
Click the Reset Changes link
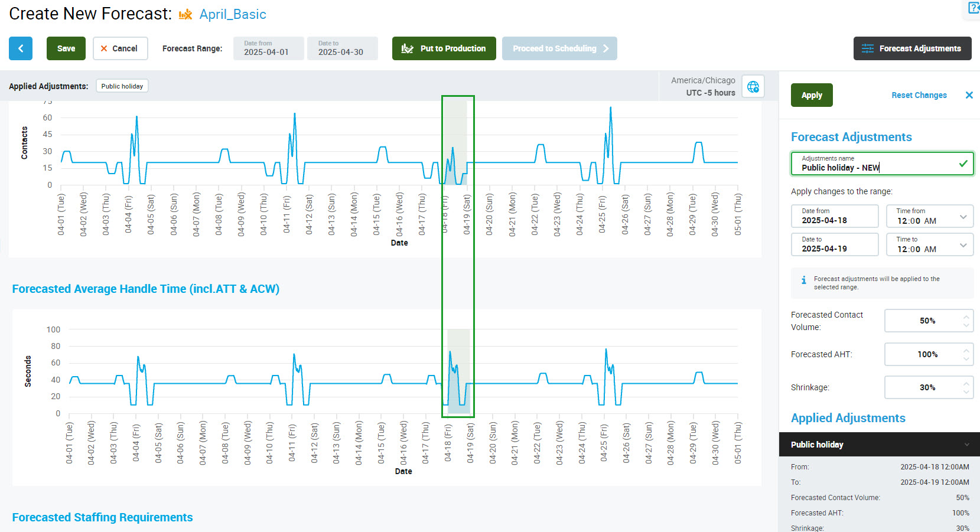pyautogui.click(x=919, y=95)
